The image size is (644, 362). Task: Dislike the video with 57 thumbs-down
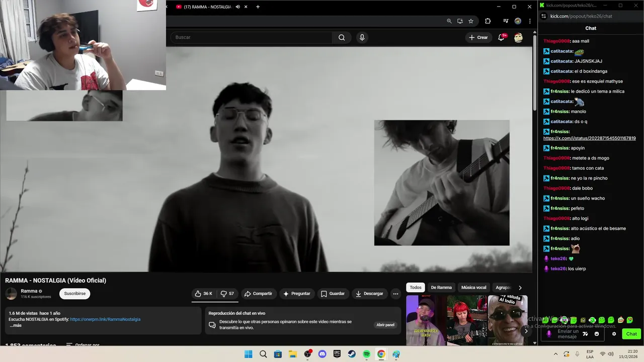[x=227, y=294]
